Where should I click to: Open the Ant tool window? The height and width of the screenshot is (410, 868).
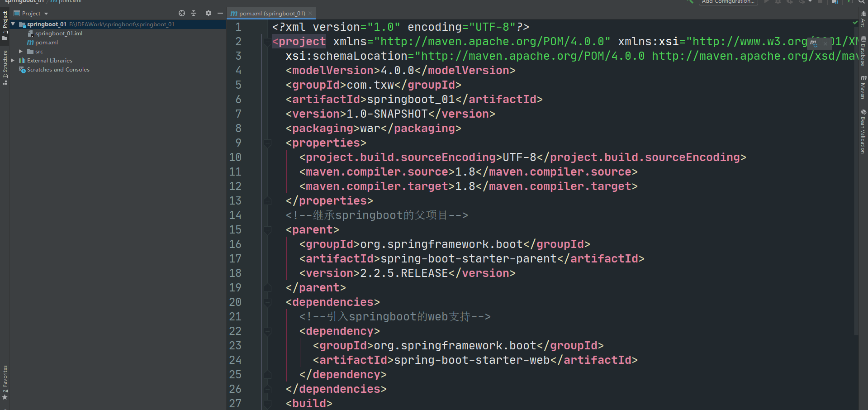pos(863,19)
